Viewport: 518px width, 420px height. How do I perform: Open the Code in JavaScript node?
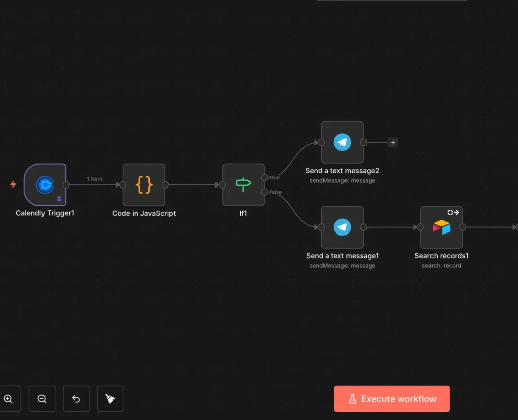click(x=144, y=185)
